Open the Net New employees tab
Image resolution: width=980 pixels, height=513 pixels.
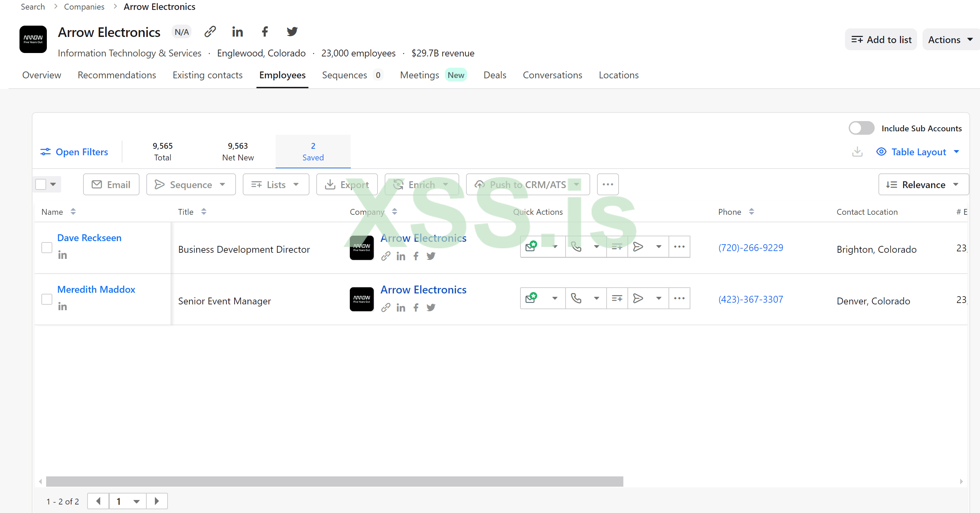238,152
